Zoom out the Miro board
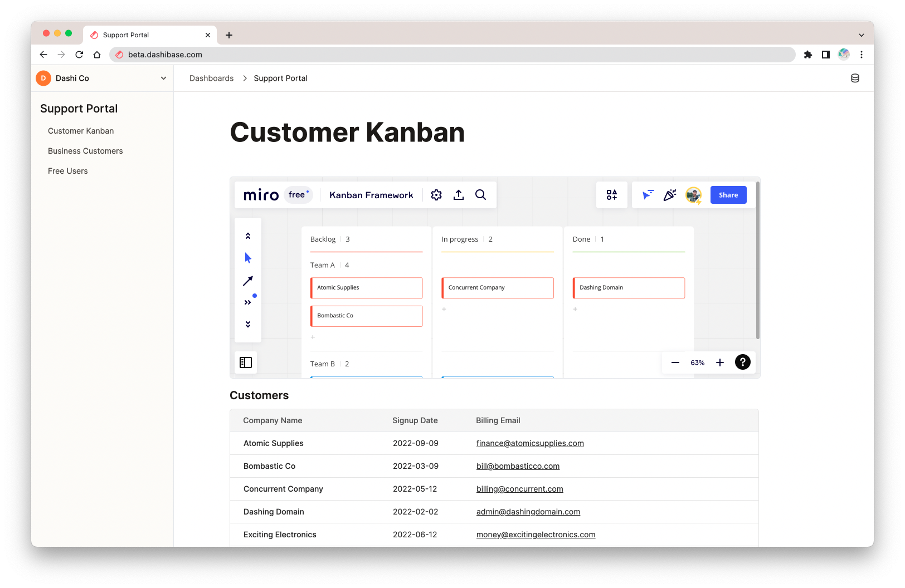This screenshot has width=905, height=588. [x=675, y=362]
